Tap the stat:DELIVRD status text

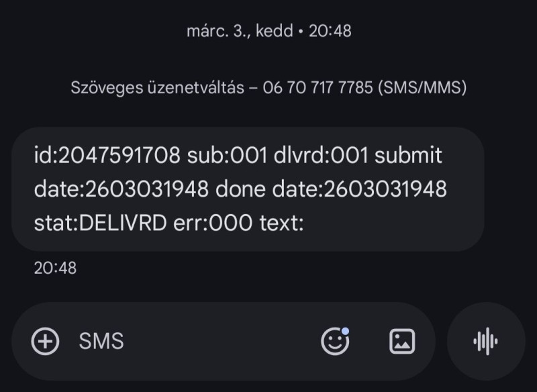(x=100, y=224)
